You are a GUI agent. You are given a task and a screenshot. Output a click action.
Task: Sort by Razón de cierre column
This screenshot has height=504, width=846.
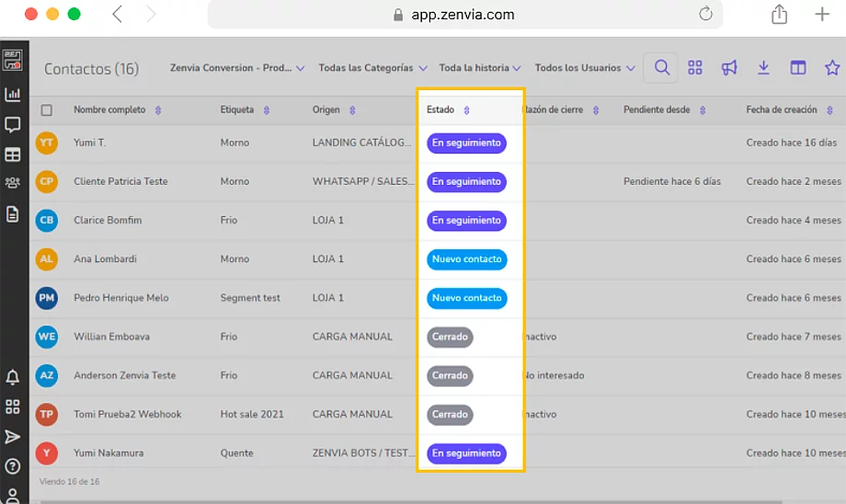tap(596, 110)
